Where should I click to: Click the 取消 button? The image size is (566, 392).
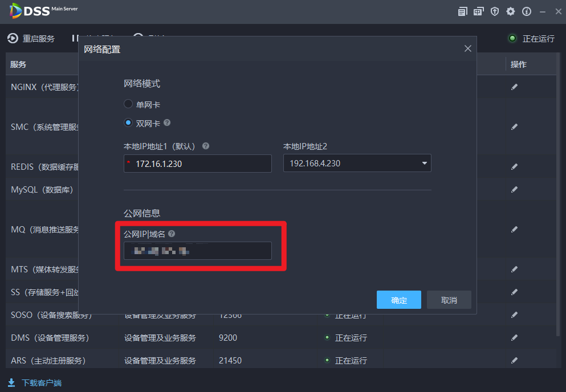(x=449, y=300)
